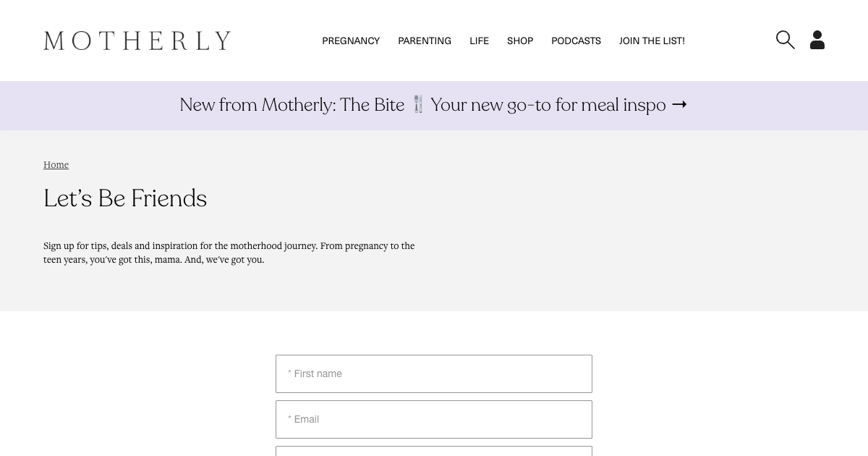Open the PREGNANCY navigation menu

(351, 41)
